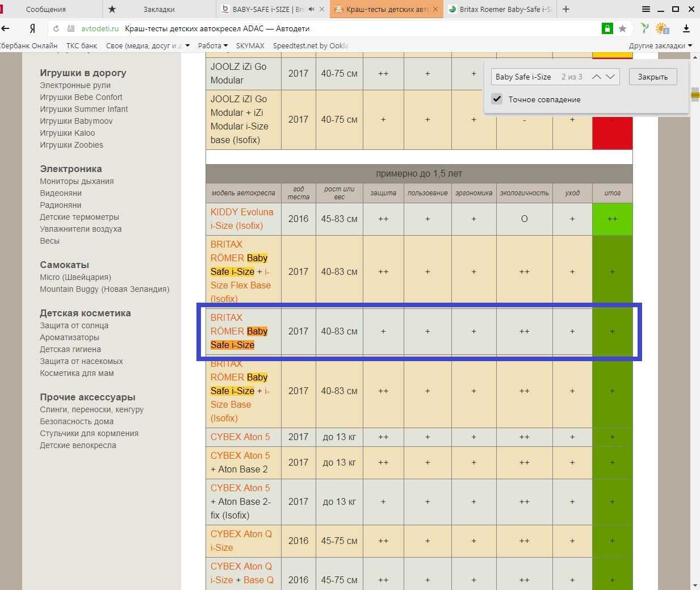Screen dimensions: 700x590
Task: Expand the Свое bookmarks folder arrow
Action: (x=187, y=45)
